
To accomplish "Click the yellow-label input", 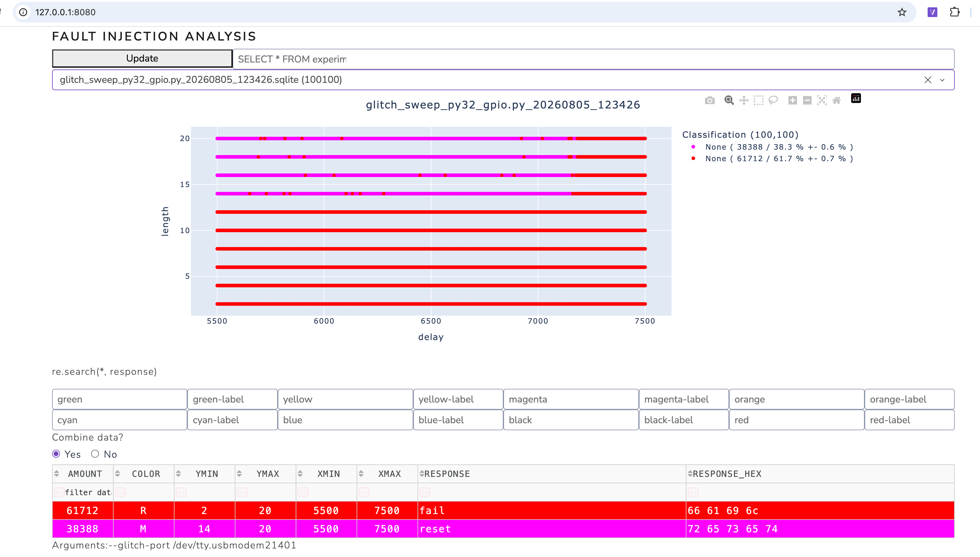I will (458, 399).
